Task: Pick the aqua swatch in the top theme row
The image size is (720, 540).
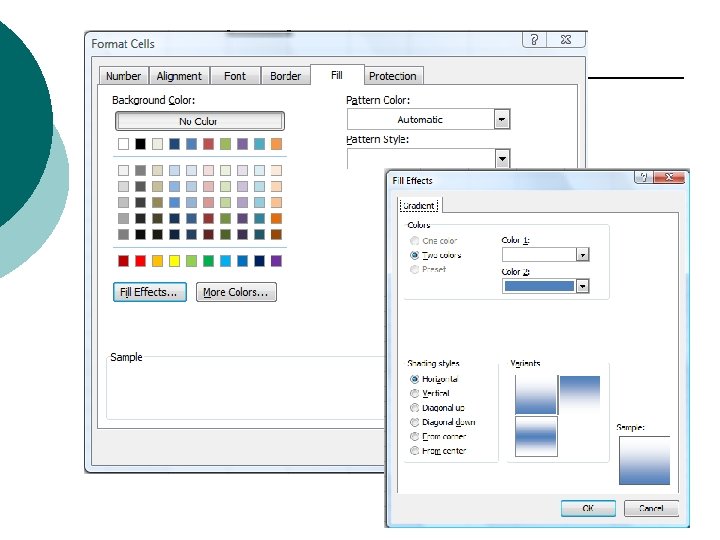Action: pos(259,144)
